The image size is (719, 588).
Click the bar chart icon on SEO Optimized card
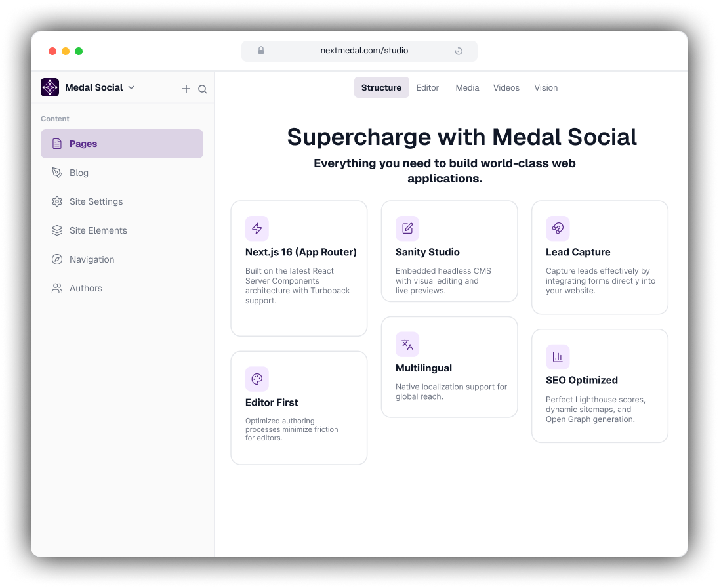coord(558,357)
